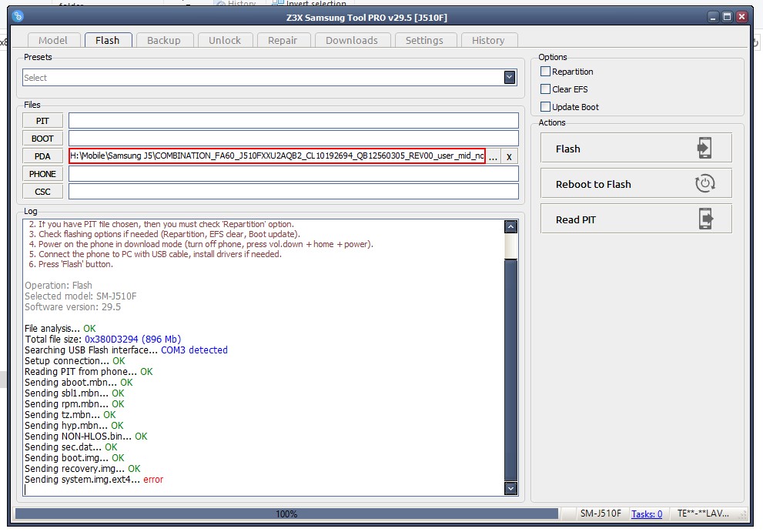Screen dimensions: 763x532
Task: Click the SM-J510F status bar entry
Action: 601,514
